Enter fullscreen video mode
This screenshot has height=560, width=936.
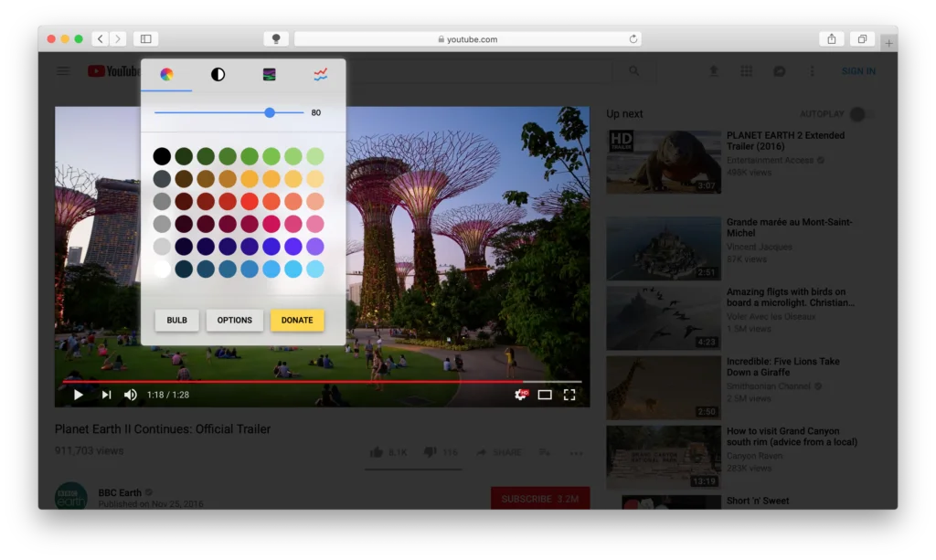coord(569,395)
